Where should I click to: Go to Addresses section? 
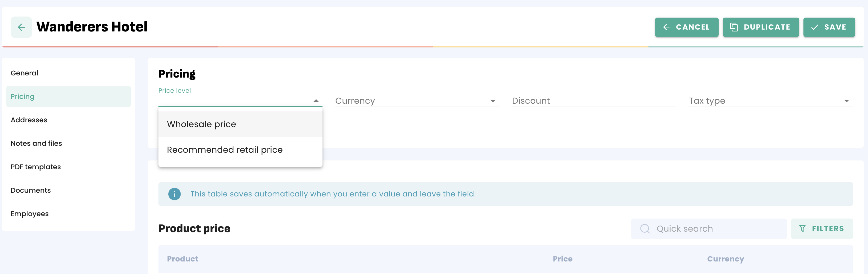tap(29, 120)
